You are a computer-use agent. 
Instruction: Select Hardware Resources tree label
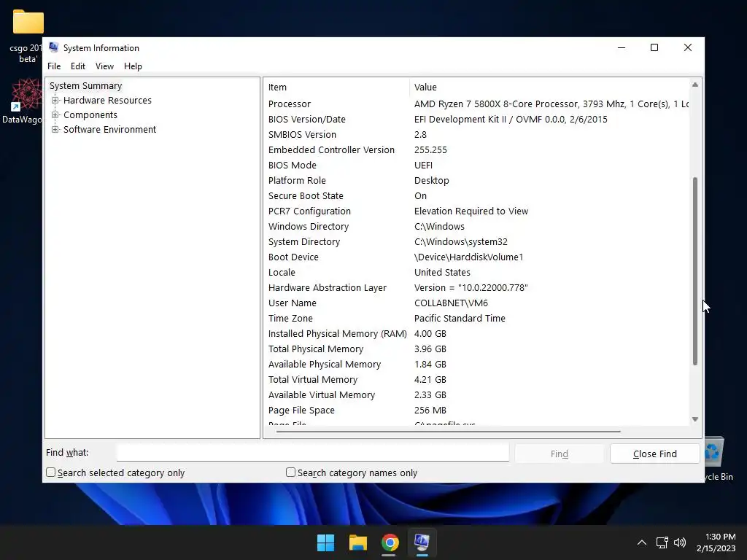click(x=107, y=101)
